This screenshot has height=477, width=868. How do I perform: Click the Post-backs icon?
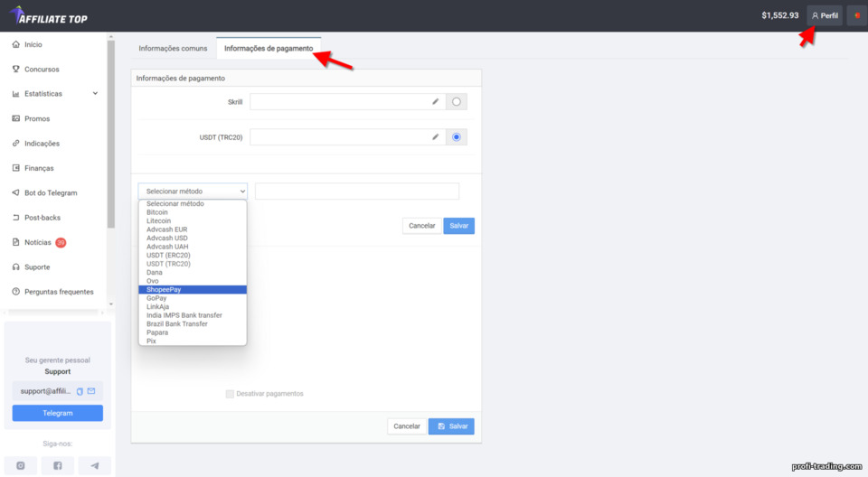(15, 218)
